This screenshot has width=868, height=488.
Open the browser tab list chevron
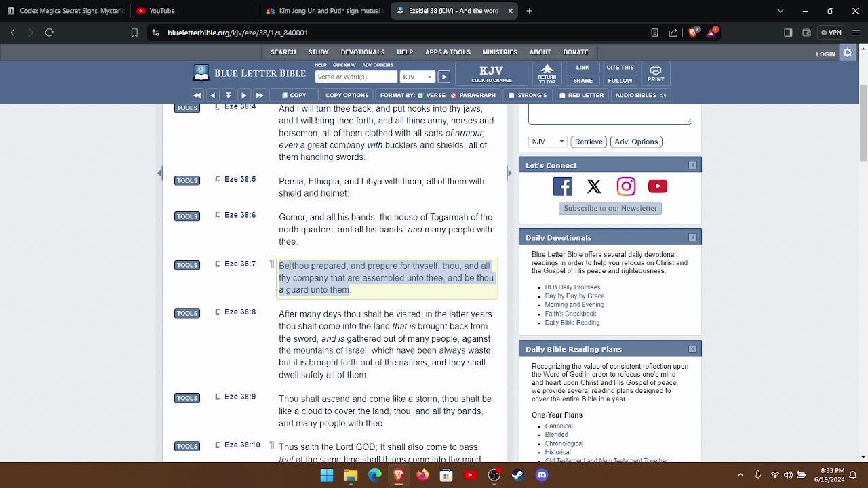coord(781,11)
